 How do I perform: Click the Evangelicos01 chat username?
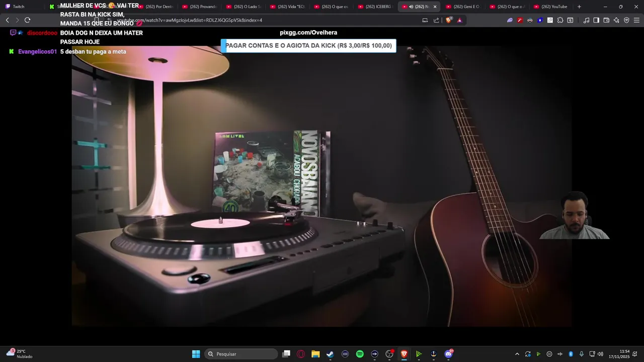tap(37, 52)
